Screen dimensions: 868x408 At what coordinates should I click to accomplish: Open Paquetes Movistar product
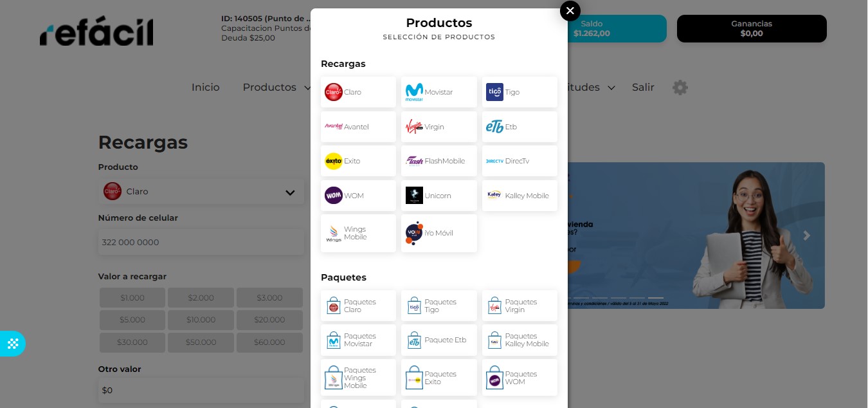point(358,340)
